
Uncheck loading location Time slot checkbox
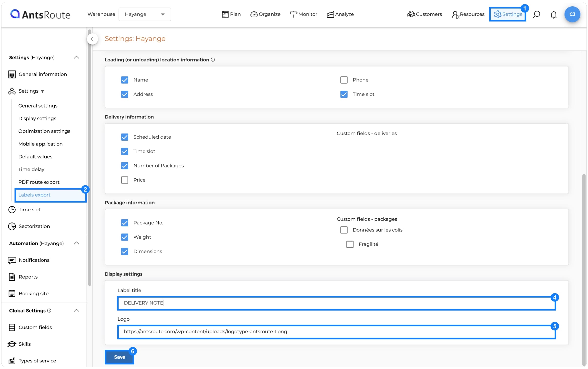344,94
